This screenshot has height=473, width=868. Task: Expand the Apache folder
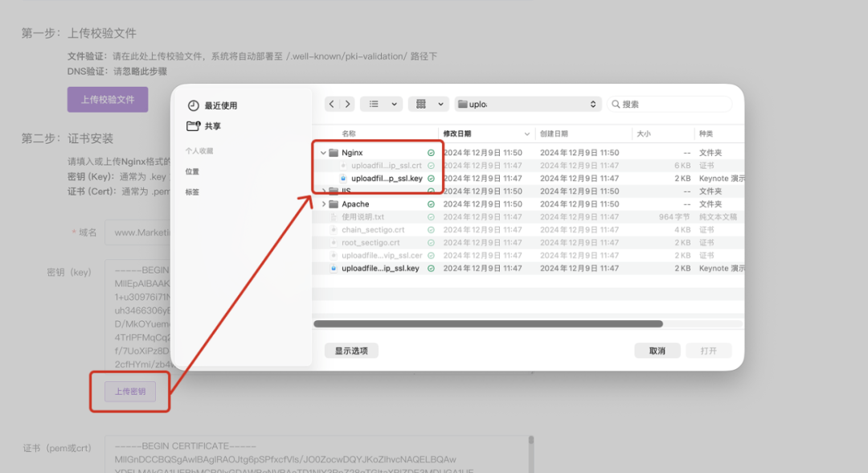323,204
